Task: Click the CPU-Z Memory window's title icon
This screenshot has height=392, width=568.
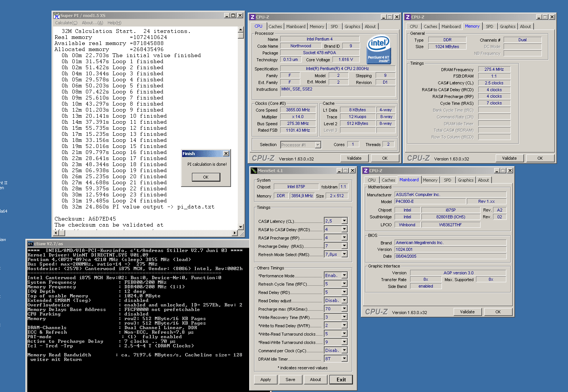Action: point(408,17)
